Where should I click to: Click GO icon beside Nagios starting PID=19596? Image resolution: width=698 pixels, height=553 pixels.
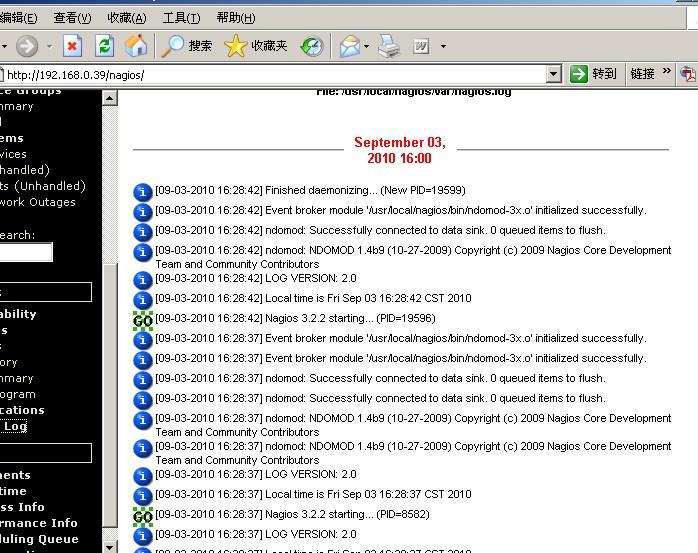pos(143,320)
